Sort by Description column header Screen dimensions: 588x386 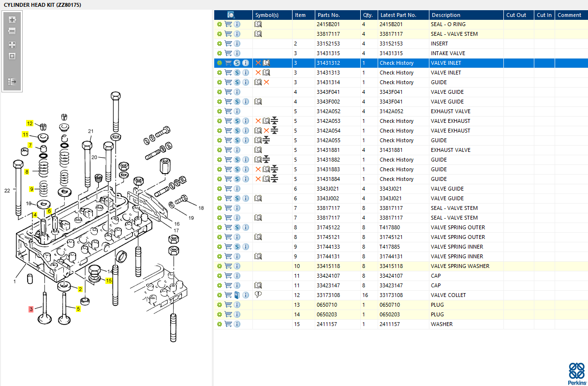click(x=446, y=15)
